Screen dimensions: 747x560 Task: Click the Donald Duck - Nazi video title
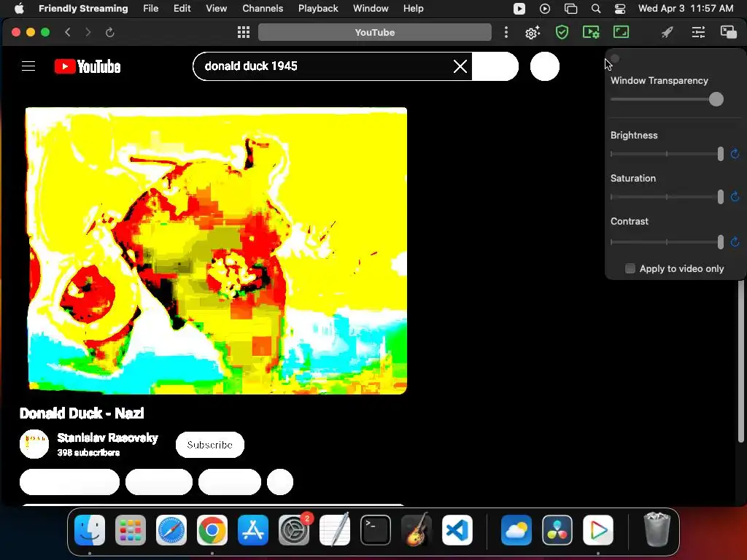click(82, 413)
